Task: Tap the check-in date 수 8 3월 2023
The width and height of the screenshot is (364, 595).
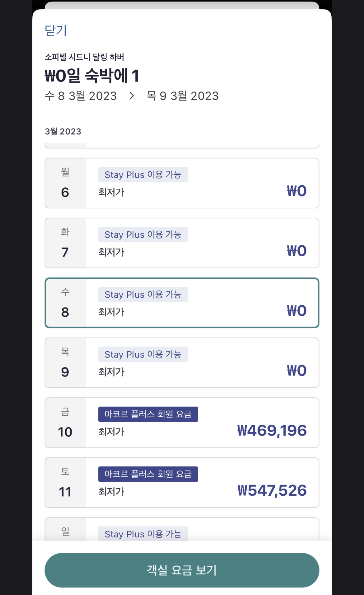Action: pos(80,96)
